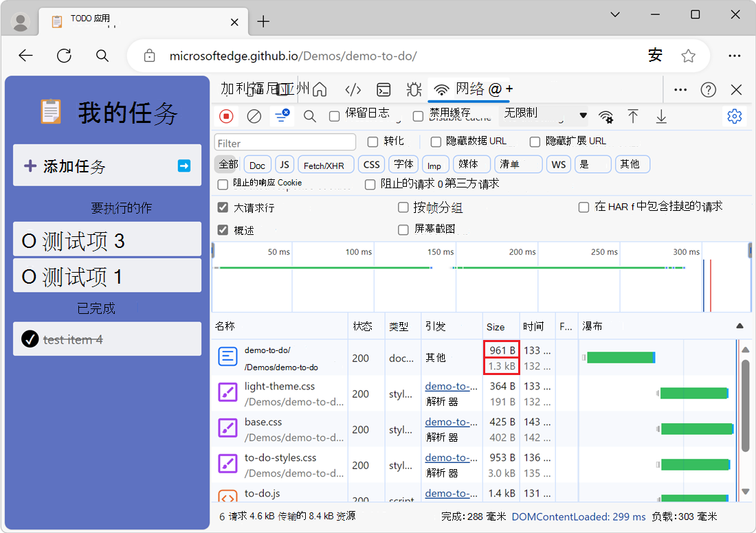Enable 屏幕截图 screenshots capture

tap(403, 230)
